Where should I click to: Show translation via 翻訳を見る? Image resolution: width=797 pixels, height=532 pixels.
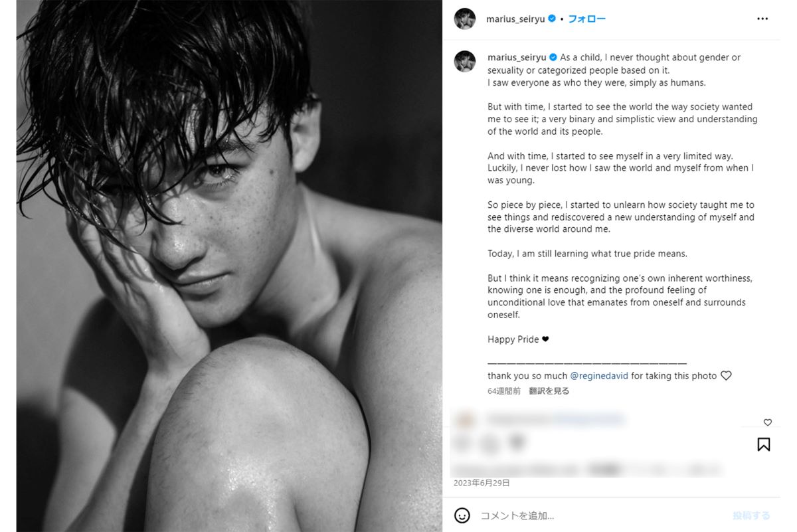pos(549,391)
